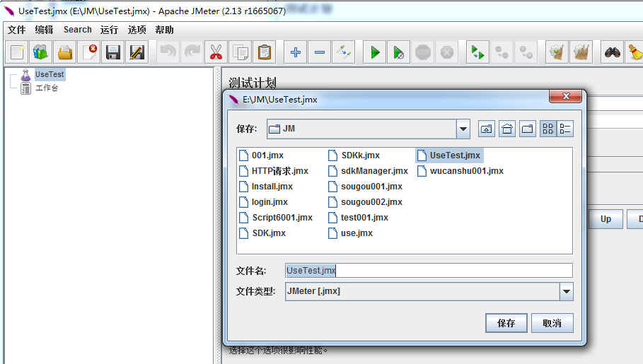Select UseTest node in tree

pyautogui.click(x=50, y=74)
